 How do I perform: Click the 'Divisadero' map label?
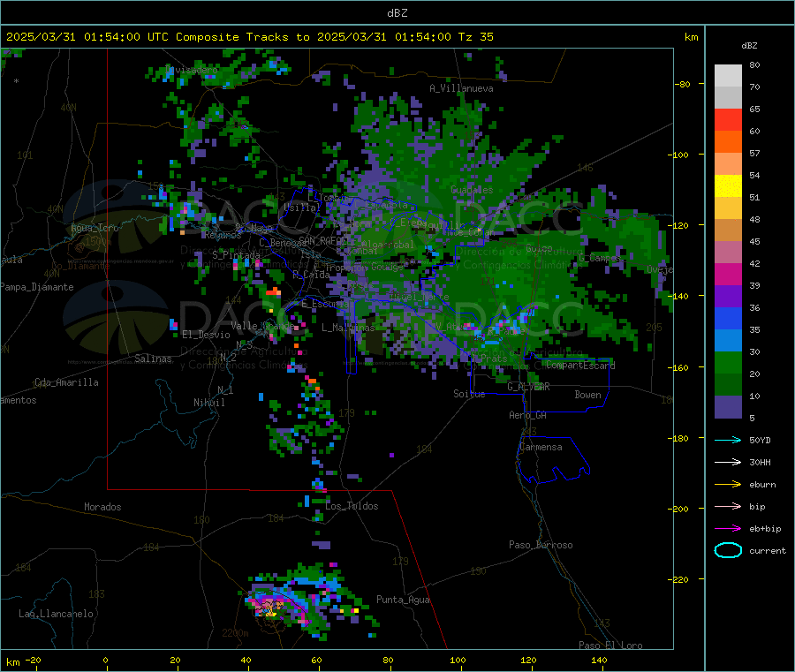[192, 70]
